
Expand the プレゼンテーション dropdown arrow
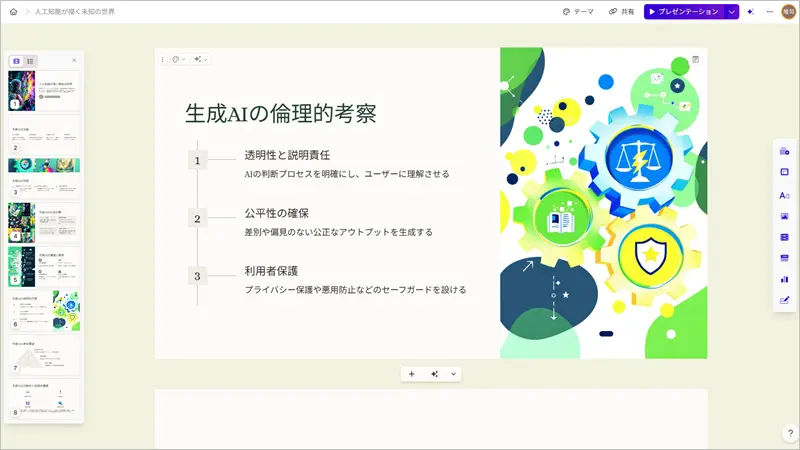732,12
